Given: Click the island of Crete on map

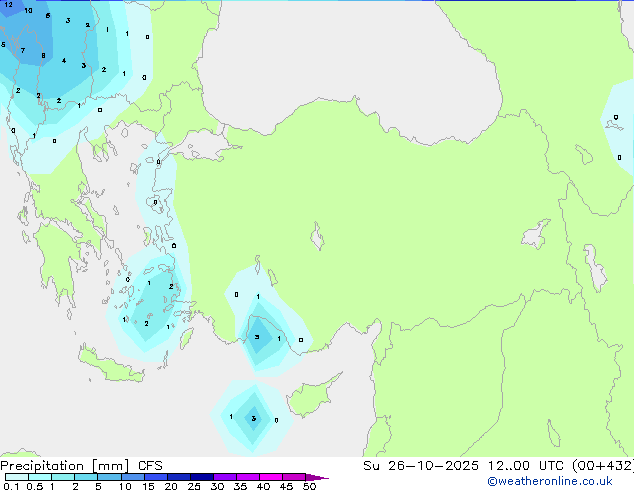Looking at the screenshot, I should pyautogui.click(x=111, y=365).
